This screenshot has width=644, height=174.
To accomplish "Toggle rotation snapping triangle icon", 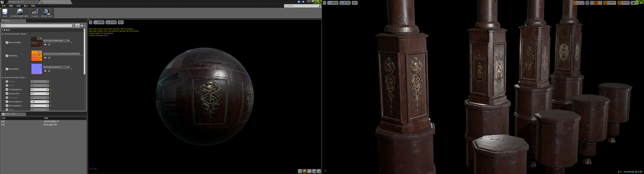I will tap(605, 3).
